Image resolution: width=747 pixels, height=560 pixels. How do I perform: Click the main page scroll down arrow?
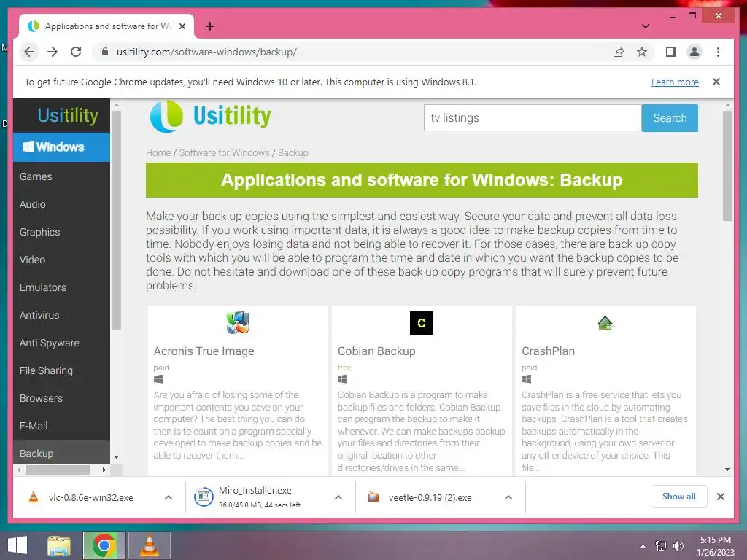pos(727,469)
